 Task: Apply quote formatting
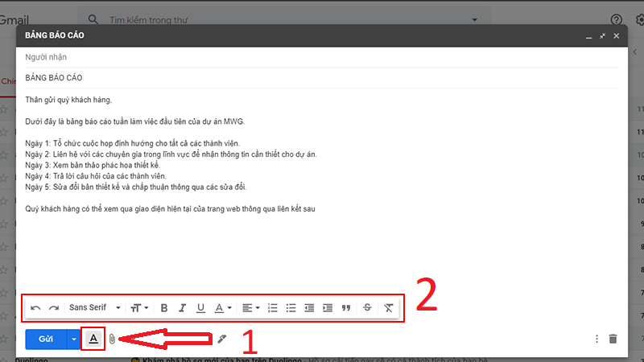tap(346, 308)
